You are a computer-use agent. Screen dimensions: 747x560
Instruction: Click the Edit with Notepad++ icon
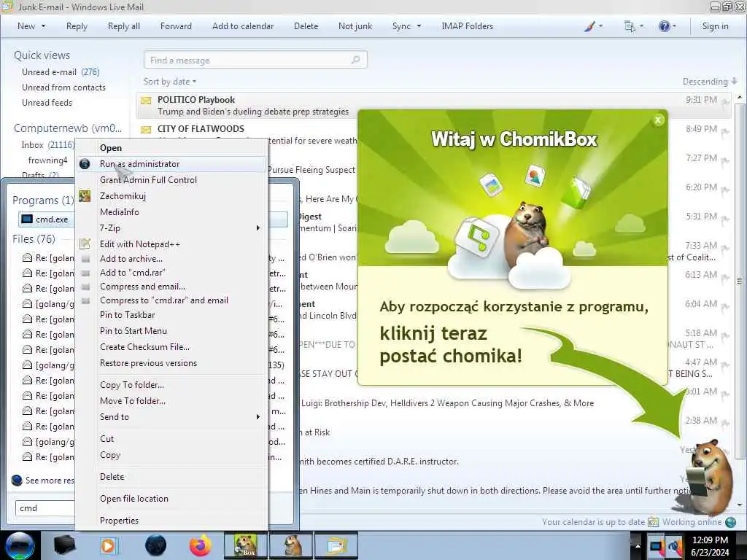[x=85, y=244]
